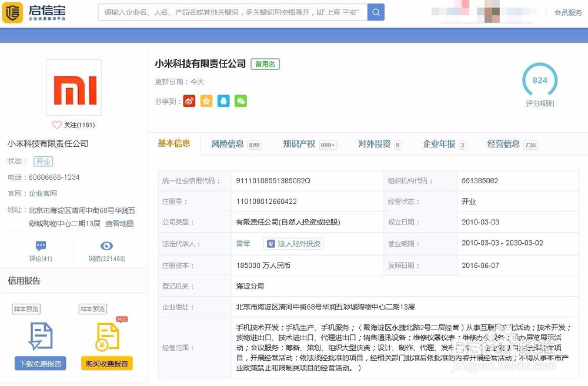Click 浏览(321468) label
This screenshot has width=588, height=386.
107,259
